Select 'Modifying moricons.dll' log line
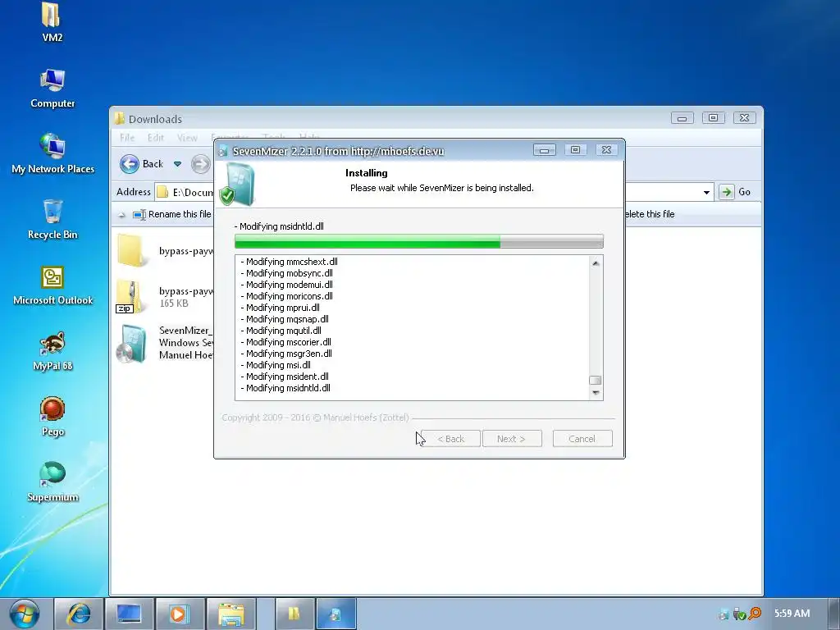 tap(286, 296)
